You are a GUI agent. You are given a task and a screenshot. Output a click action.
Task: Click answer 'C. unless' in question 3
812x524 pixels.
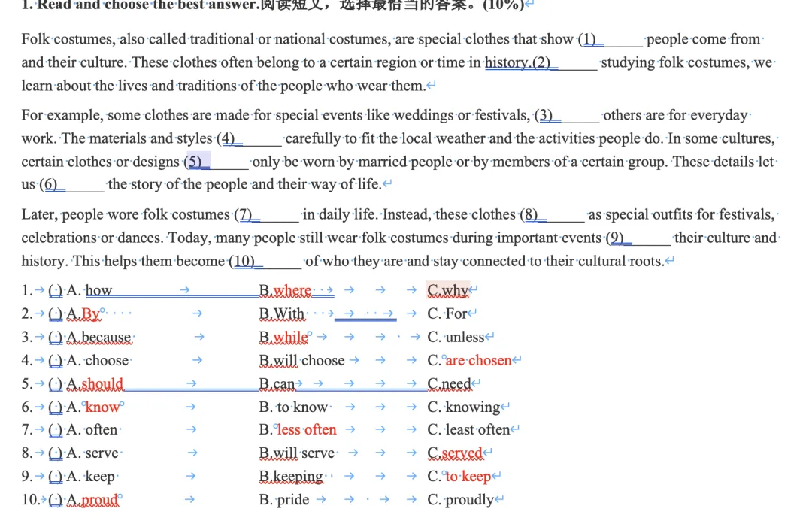click(x=456, y=337)
